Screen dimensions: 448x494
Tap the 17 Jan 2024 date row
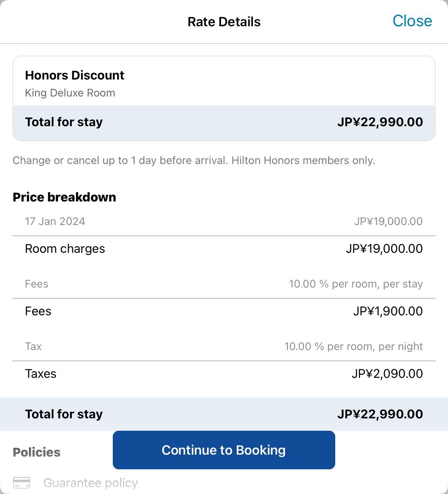55,222
